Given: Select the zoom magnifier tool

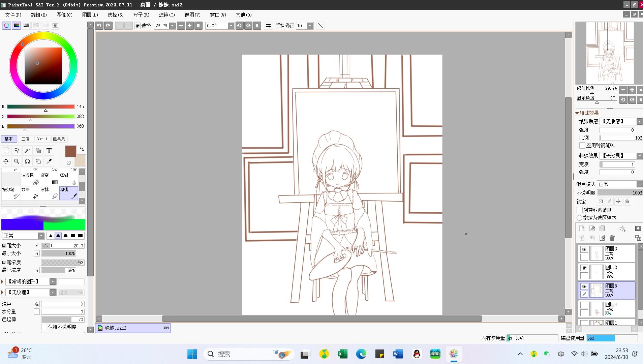Looking at the screenshot, I should point(17,161).
